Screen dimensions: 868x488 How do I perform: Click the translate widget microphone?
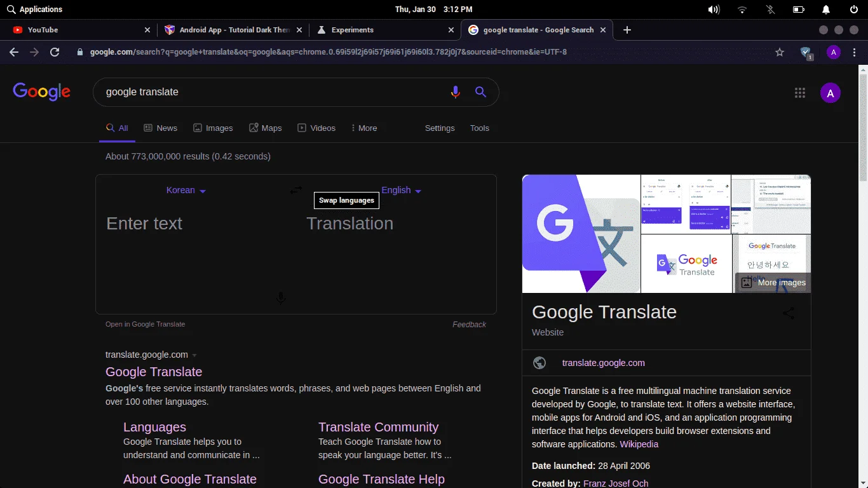point(281,297)
